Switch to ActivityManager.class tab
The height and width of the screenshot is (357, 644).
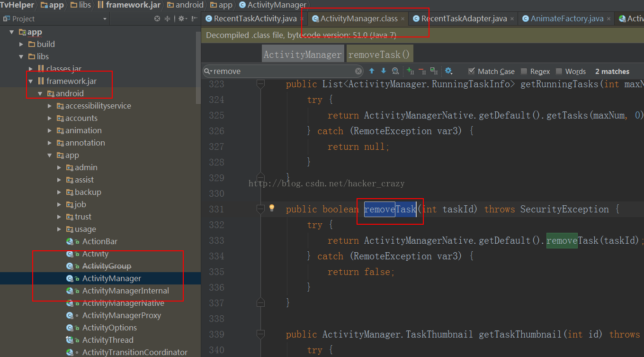pos(358,19)
